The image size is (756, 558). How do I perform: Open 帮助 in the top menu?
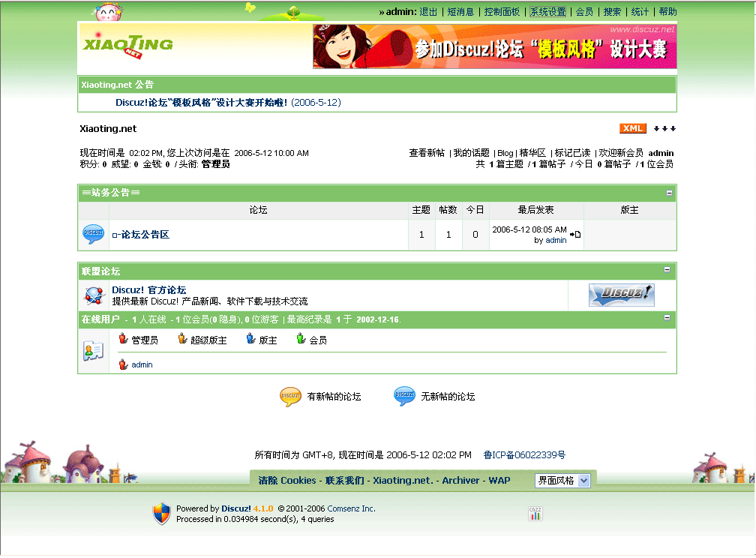point(667,11)
